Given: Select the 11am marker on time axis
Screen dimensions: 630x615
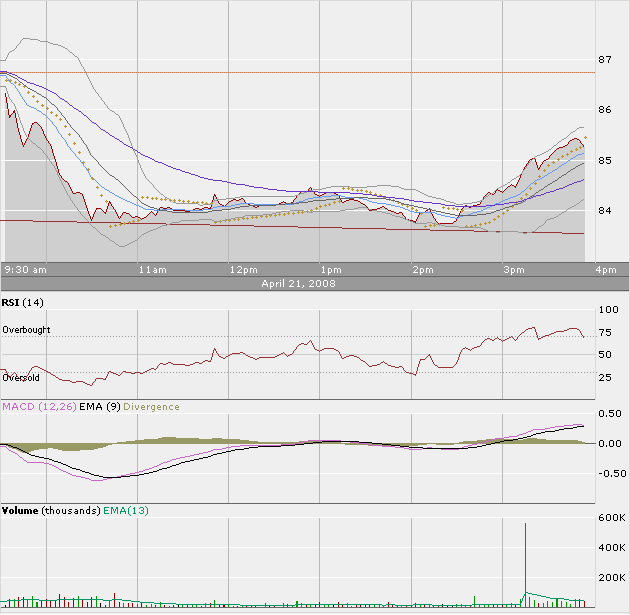Looking at the screenshot, I should (x=151, y=270).
